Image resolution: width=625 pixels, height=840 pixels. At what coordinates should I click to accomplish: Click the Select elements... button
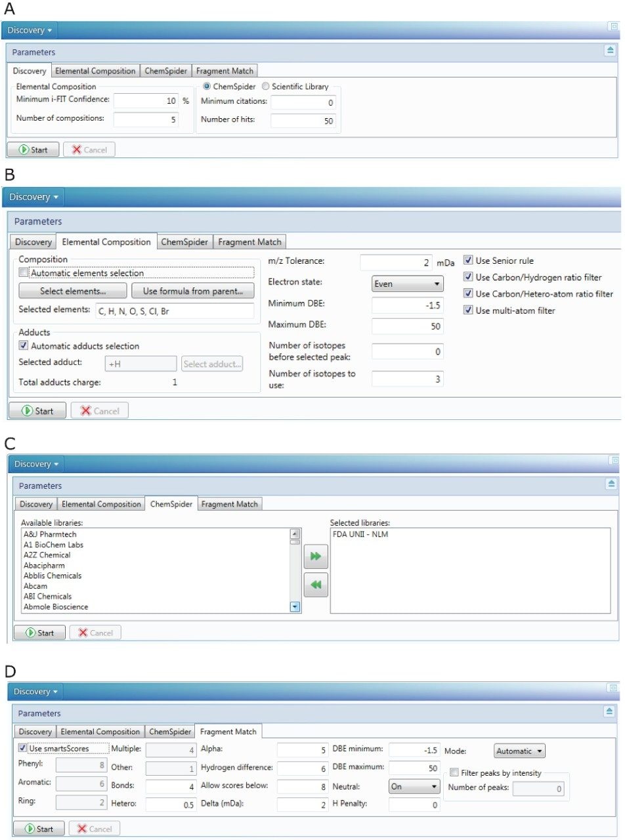point(73,291)
